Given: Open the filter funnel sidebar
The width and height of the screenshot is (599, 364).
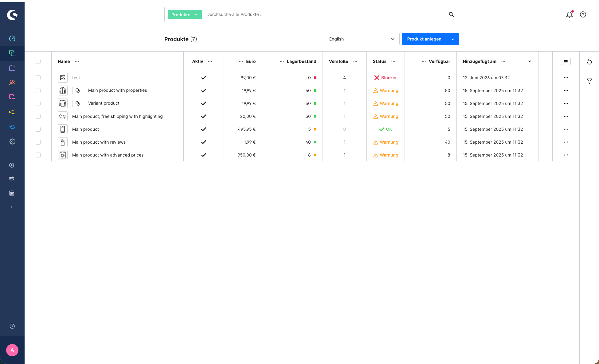Looking at the screenshot, I should (x=589, y=81).
